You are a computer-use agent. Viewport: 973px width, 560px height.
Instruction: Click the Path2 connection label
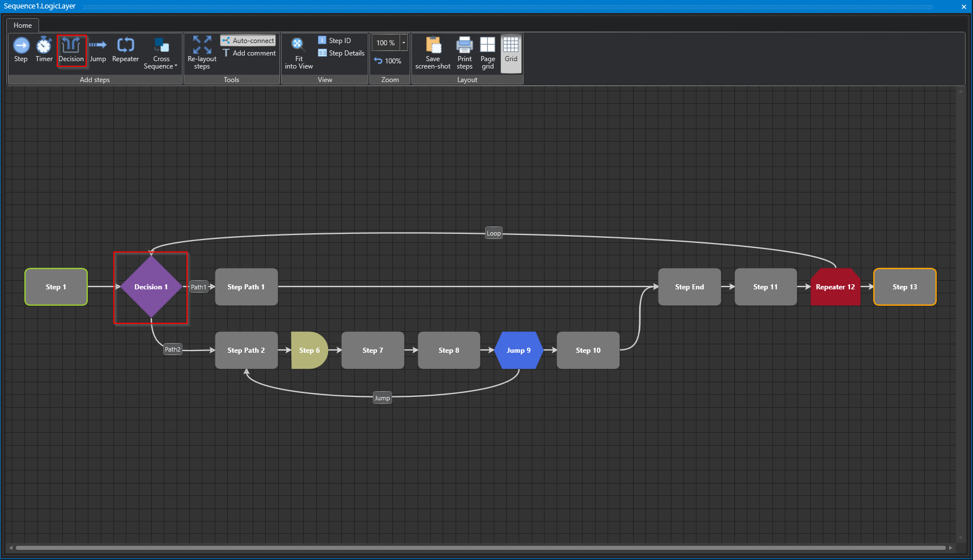click(173, 349)
